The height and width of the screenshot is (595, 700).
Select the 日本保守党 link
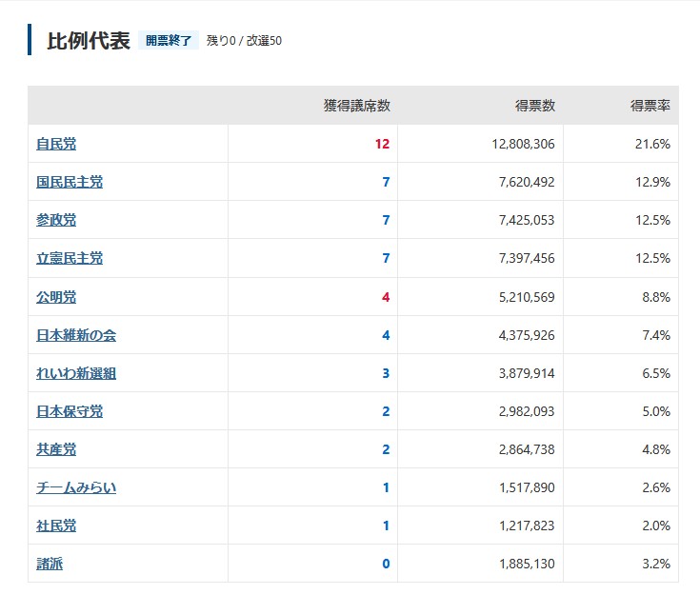coord(70,411)
